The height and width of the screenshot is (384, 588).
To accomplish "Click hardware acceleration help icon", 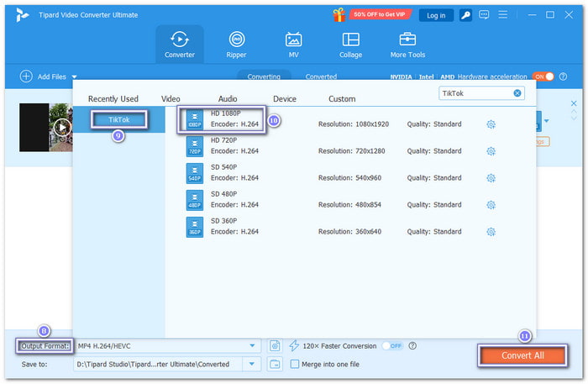I will (x=563, y=76).
